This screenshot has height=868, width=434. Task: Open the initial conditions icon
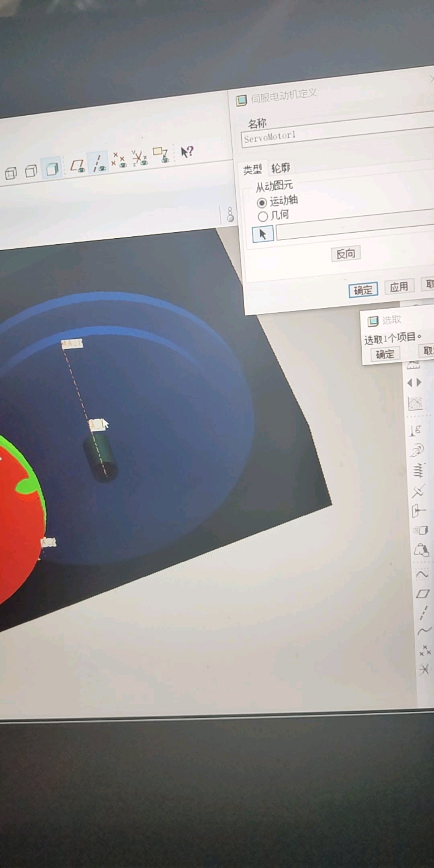pyautogui.click(x=420, y=530)
